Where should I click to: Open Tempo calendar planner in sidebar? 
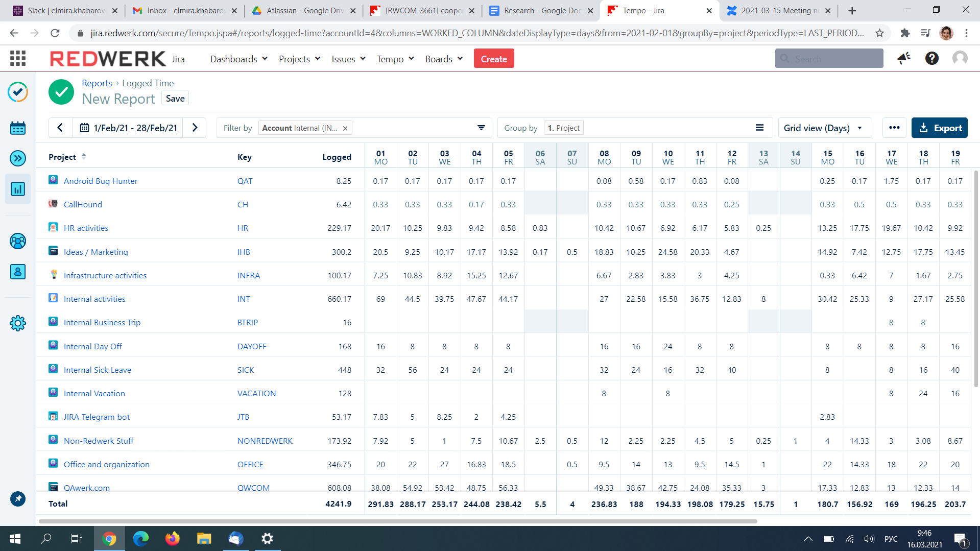[18, 128]
